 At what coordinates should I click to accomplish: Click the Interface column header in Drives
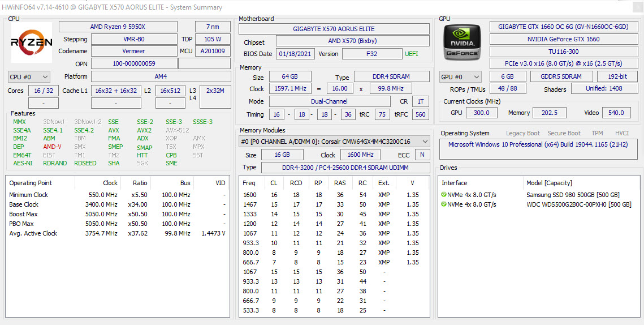point(455,183)
